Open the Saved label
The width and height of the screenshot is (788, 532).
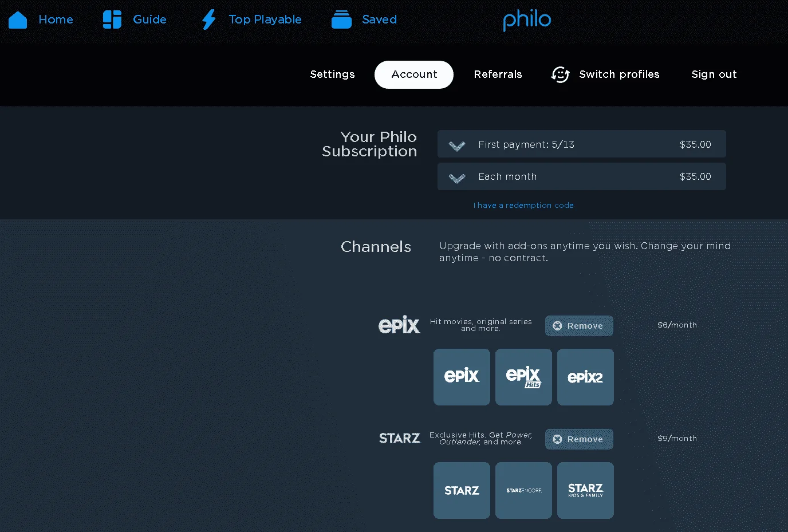click(x=380, y=19)
